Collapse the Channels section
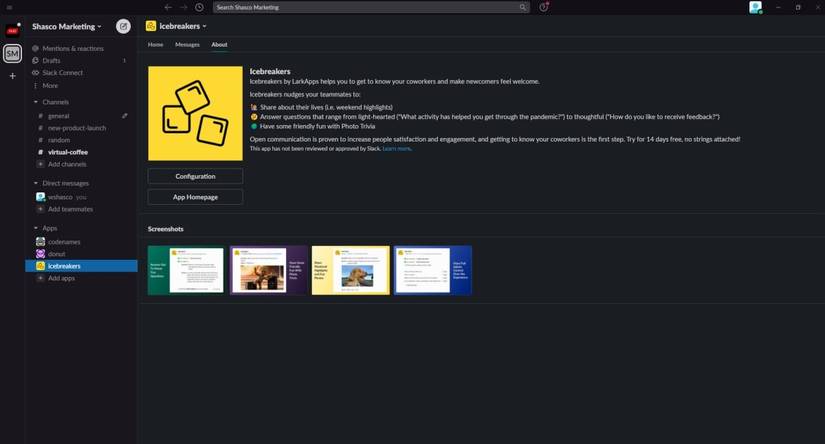The height and width of the screenshot is (444, 825). [36, 102]
